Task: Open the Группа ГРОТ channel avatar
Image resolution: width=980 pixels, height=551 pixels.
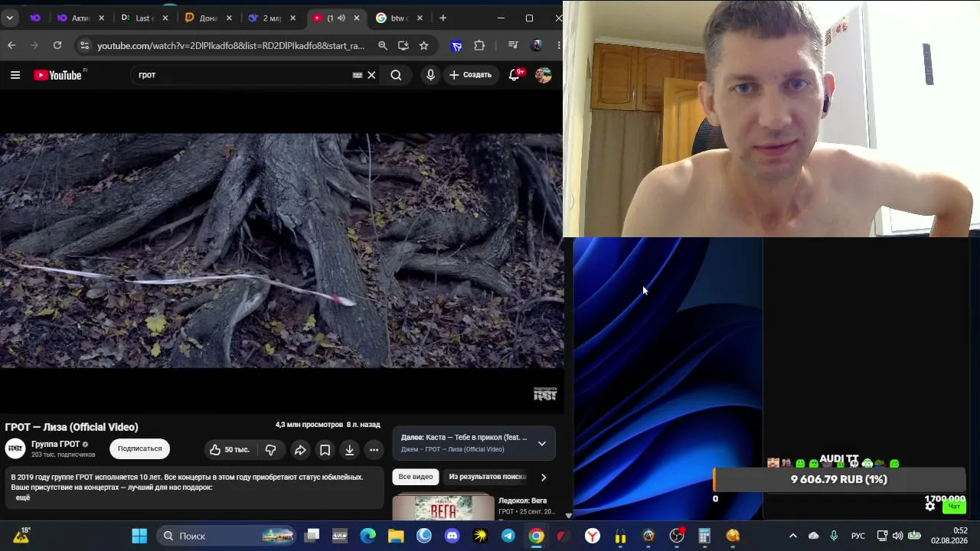Action: [x=15, y=449]
